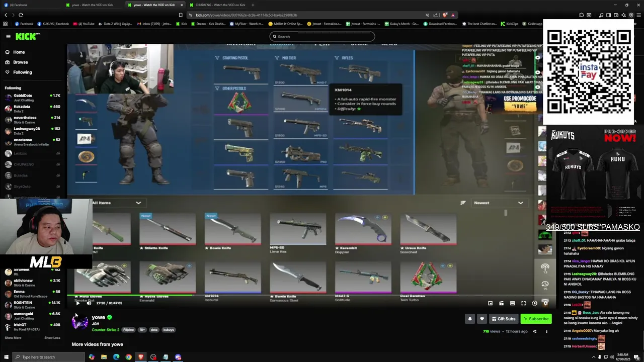Open video player settings gear
Screen dimensions: 644x362
(x=545, y=303)
